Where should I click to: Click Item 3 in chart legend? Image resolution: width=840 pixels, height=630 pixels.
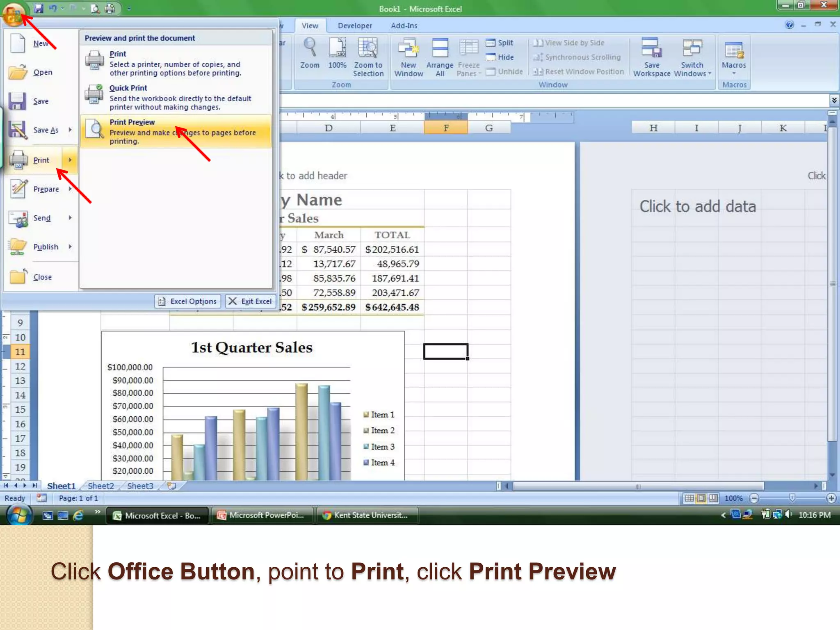379,447
